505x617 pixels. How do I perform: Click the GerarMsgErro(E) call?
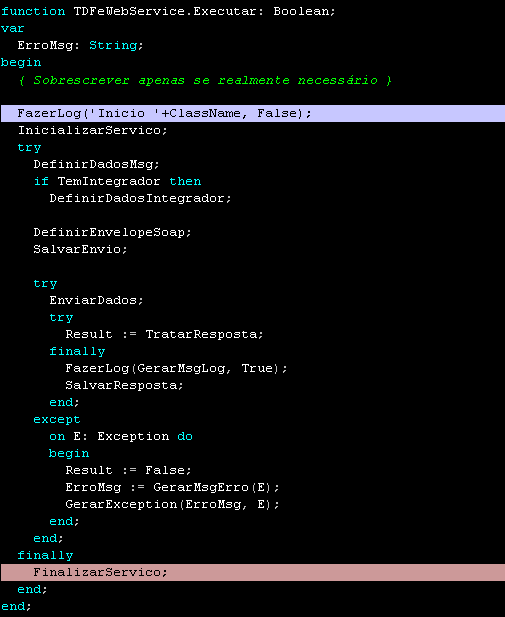pos(216,487)
